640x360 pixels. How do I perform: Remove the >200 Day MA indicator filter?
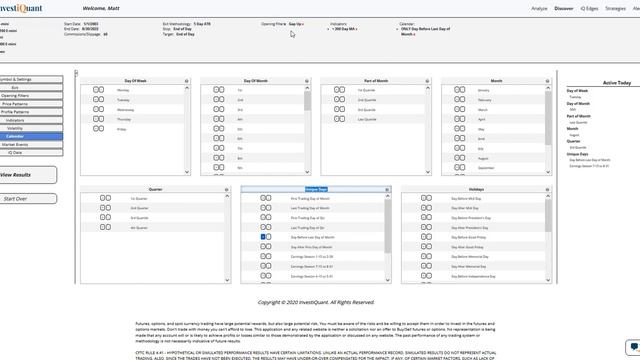point(356,29)
